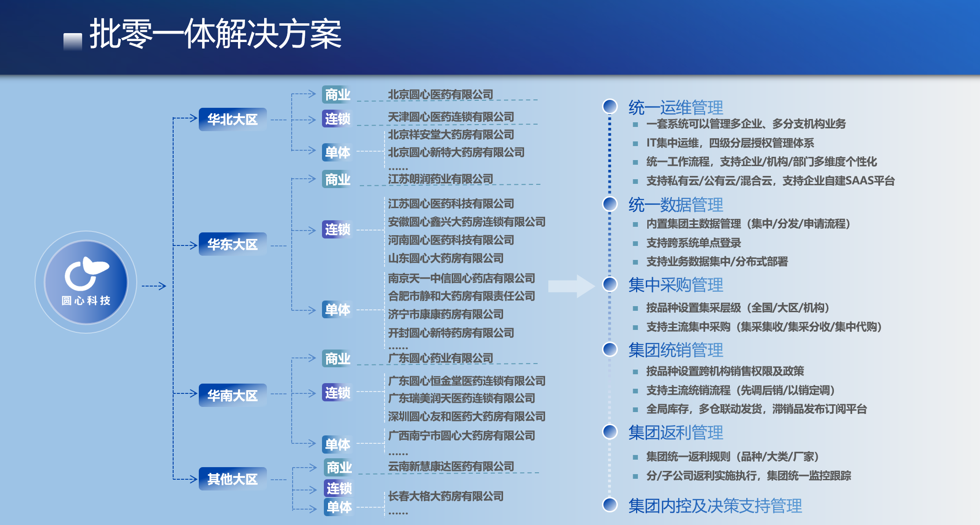Click bullet circle beside 集团内控及决策支持管理
The height and width of the screenshot is (525, 980).
(x=610, y=504)
